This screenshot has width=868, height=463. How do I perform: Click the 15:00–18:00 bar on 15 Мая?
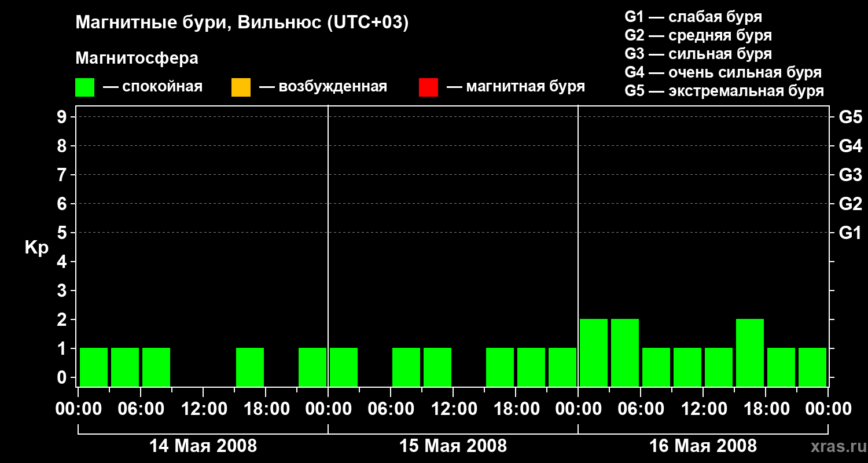click(x=500, y=367)
